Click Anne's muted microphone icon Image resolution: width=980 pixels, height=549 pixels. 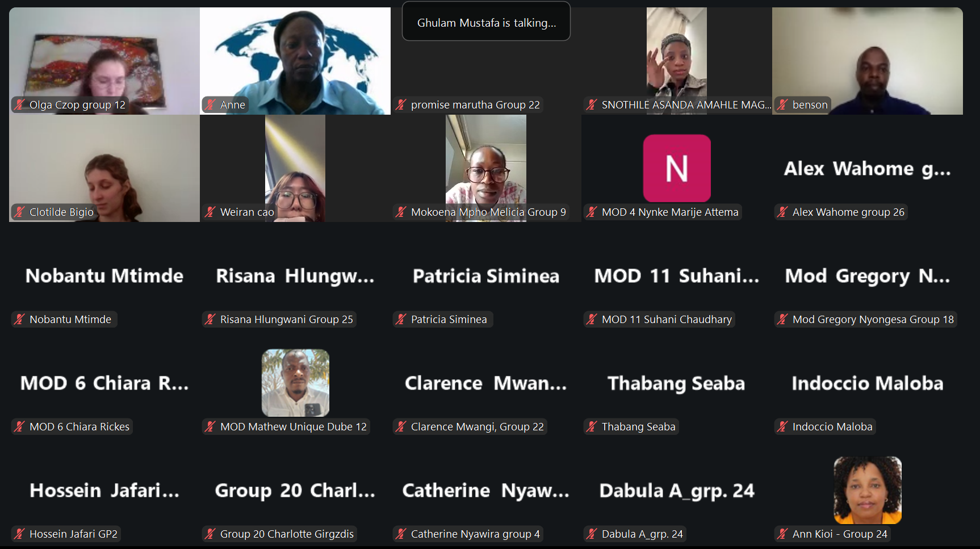tap(211, 104)
